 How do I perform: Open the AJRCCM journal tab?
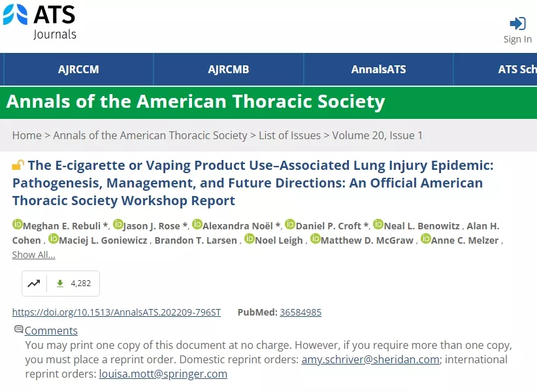coord(78,69)
